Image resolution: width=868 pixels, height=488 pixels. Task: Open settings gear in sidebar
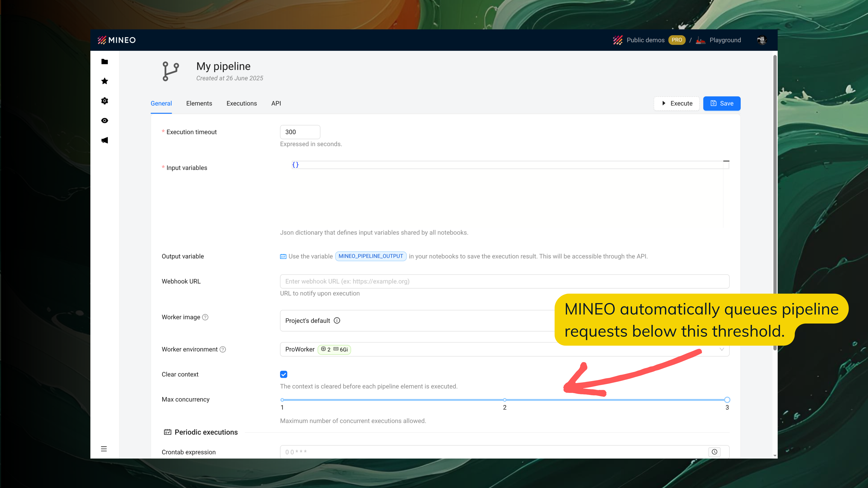point(104,101)
